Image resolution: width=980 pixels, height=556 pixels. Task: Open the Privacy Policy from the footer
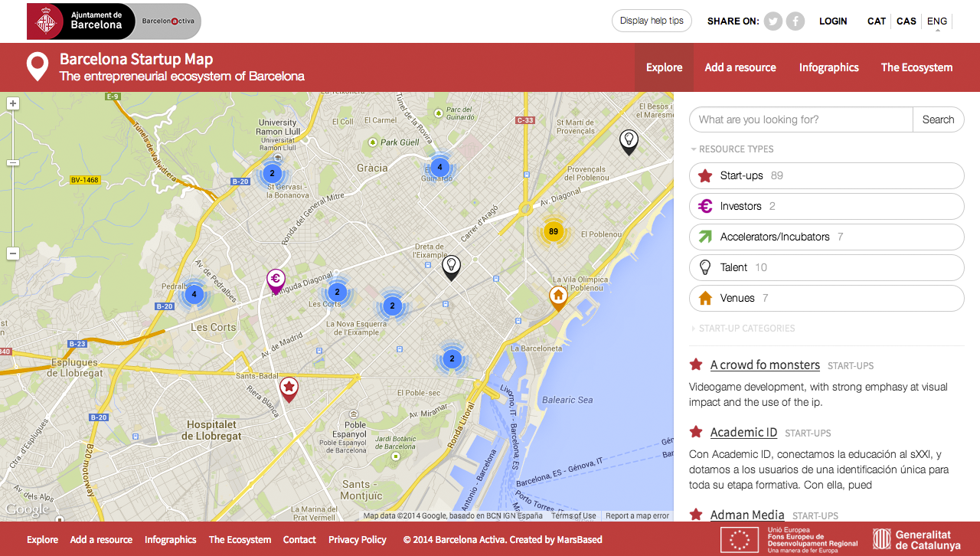357,539
